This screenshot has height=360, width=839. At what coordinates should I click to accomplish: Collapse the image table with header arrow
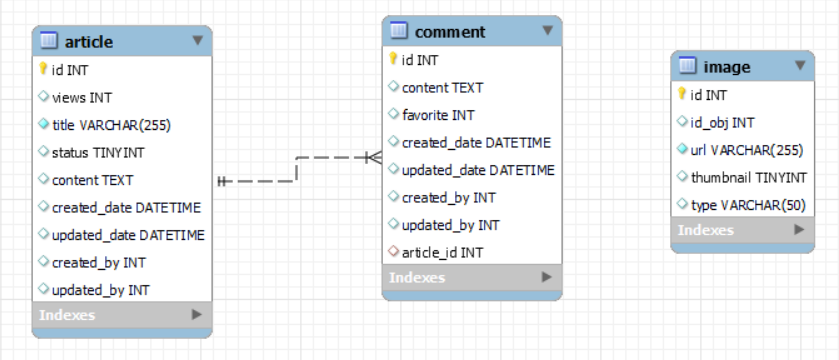pos(800,66)
